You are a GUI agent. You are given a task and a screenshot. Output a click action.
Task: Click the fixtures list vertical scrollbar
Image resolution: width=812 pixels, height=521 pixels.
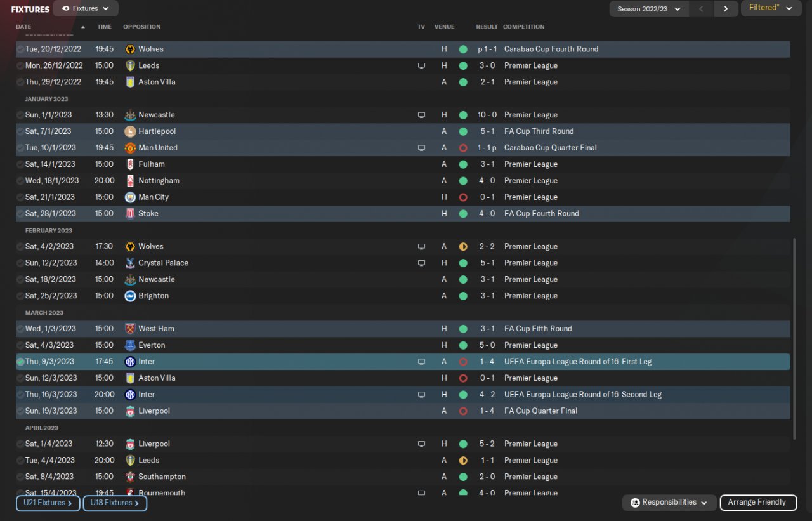(794, 340)
